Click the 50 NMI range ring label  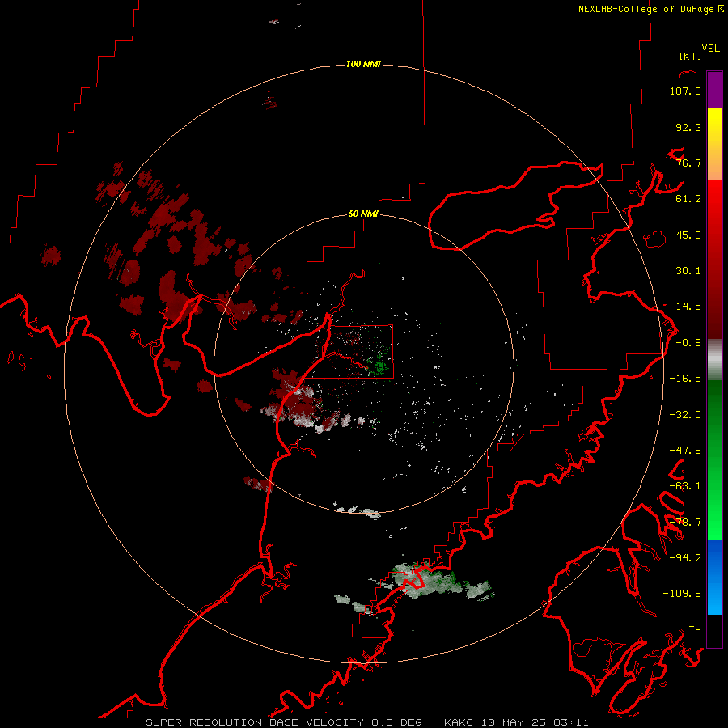click(363, 214)
